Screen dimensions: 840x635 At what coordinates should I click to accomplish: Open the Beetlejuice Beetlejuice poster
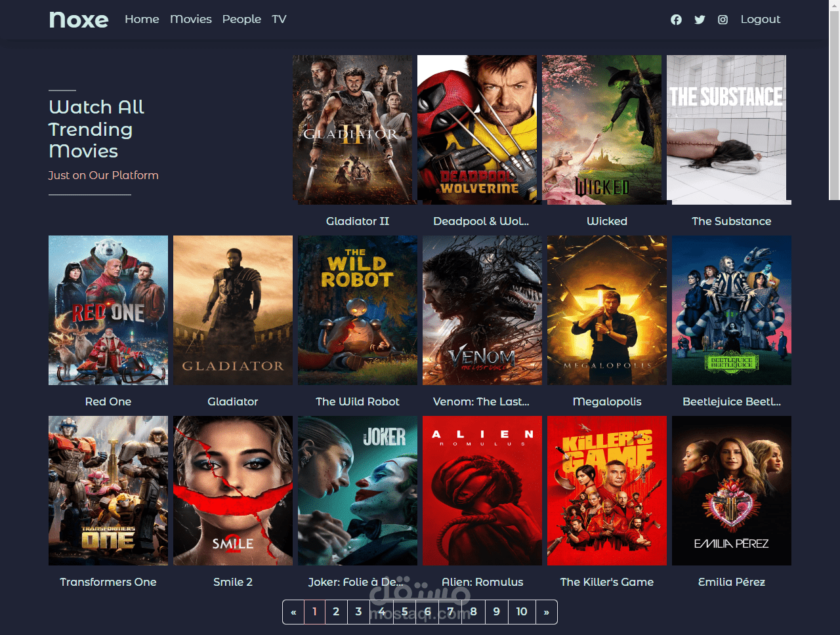(732, 310)
